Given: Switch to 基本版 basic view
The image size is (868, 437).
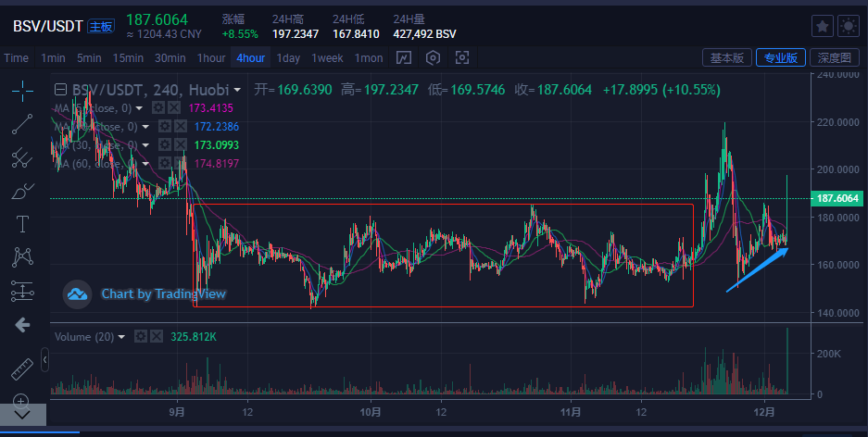Looking at the screenshot, I should pyautogui.click(x=727, y=57).
